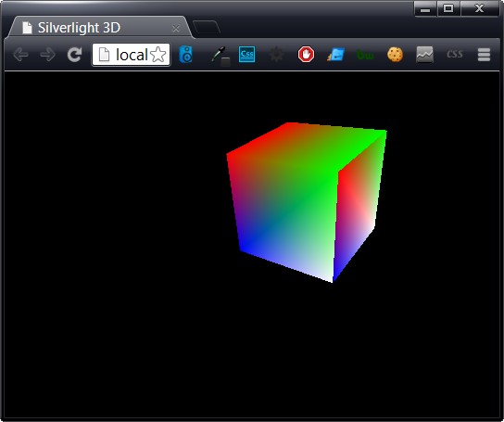Open the blue speaker extension

(186, 55)
